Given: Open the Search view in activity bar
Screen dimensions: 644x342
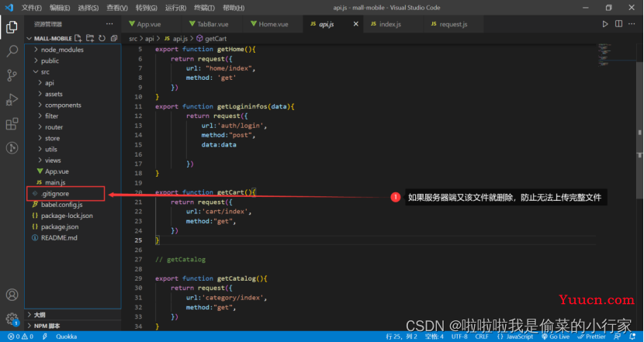Looking at the screenshot, I should click(x=12, y=51).
